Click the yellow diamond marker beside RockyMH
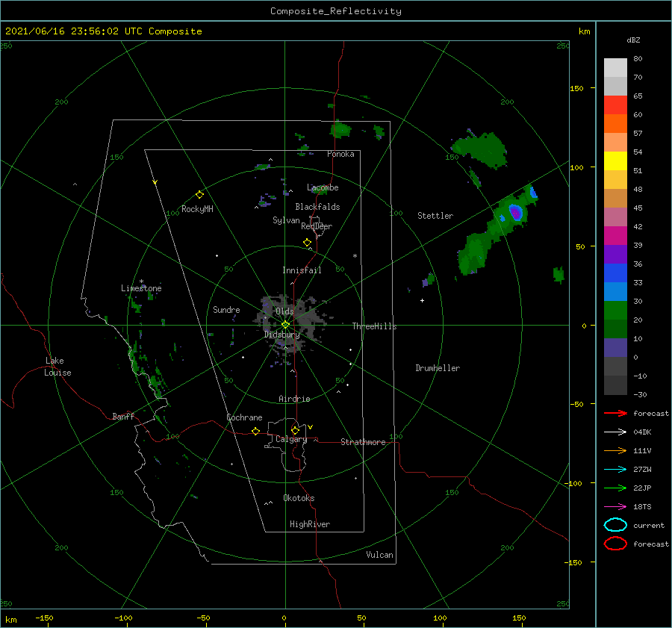The image size is (672, 628). point(199,195)
